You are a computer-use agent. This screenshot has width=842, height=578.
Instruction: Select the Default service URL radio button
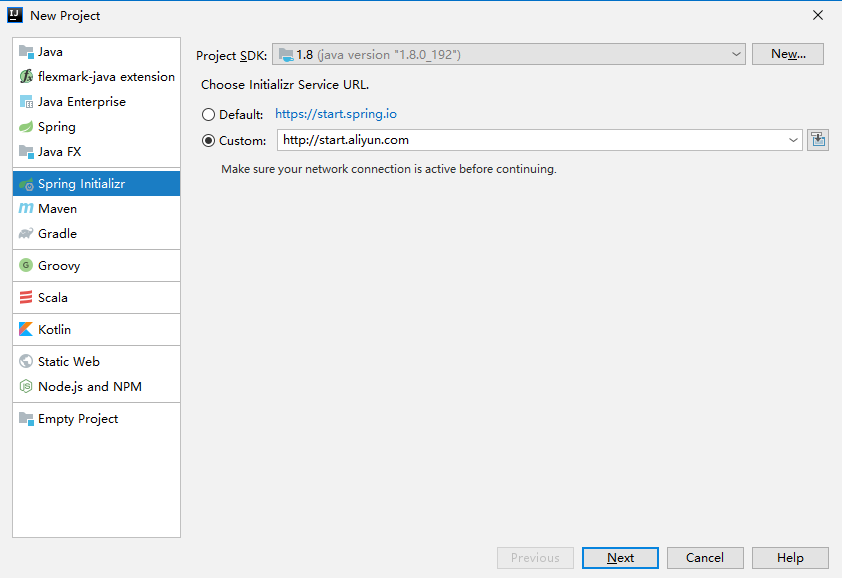pos(208,114)
